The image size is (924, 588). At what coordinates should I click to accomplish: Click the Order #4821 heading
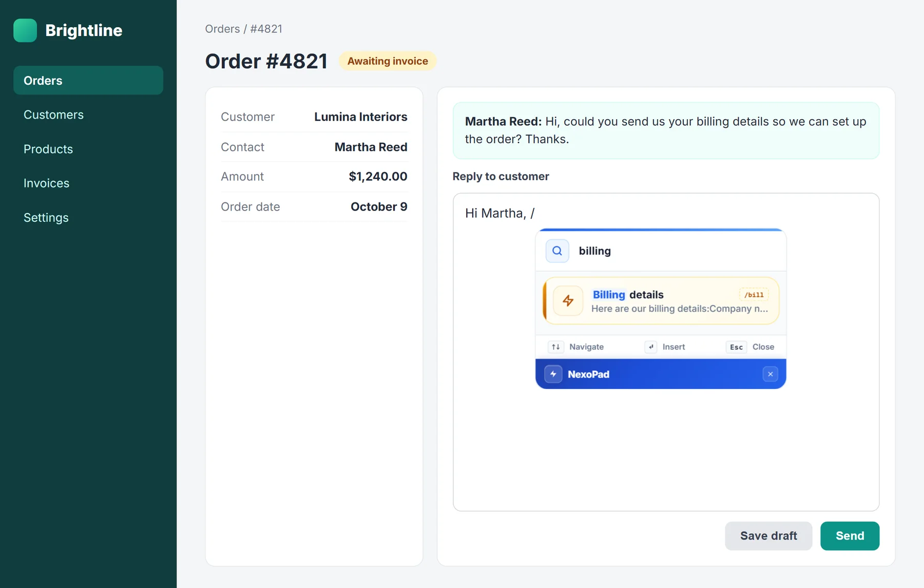click(x=266, y=62)
